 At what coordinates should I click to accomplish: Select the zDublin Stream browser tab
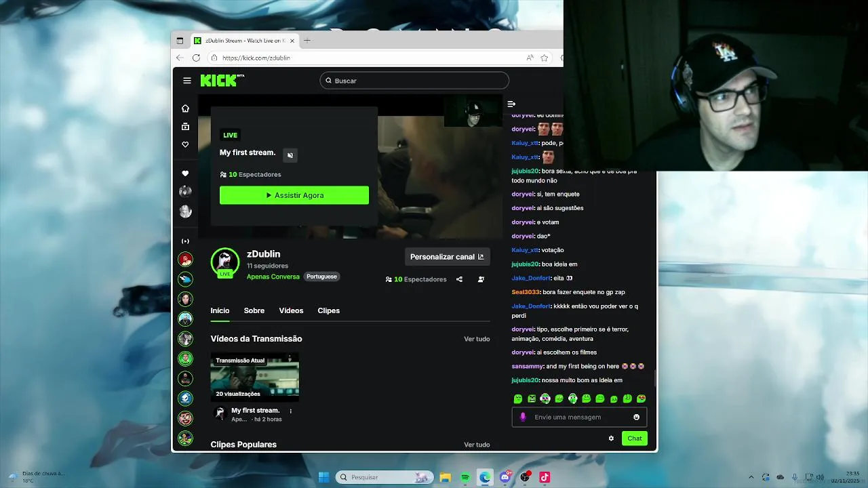point(245,41)
